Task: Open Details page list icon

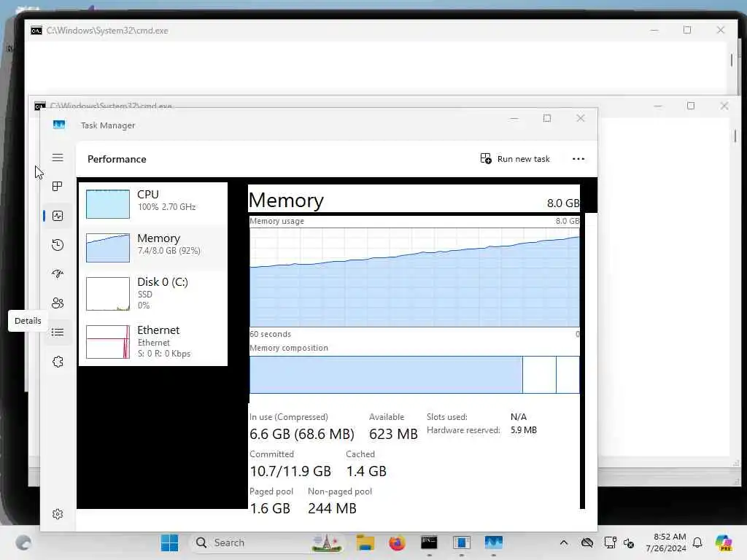Action: pyautogui.click(x=58, y=332)
